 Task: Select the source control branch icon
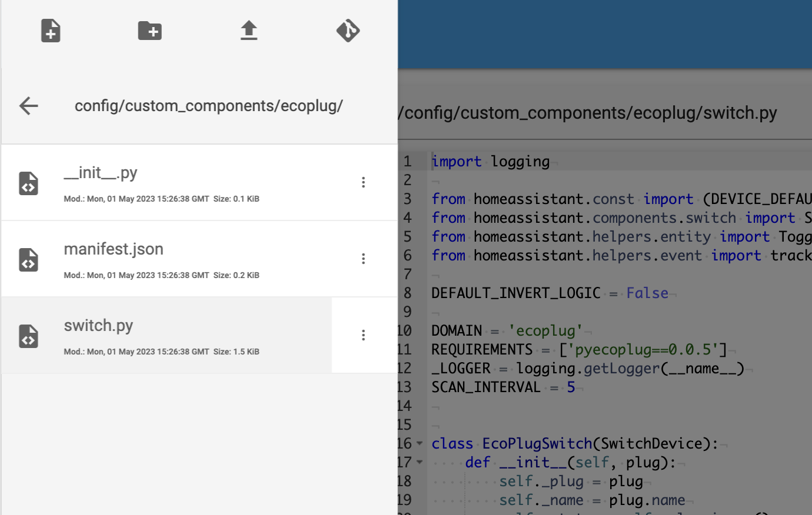click(x=348, y=31)
